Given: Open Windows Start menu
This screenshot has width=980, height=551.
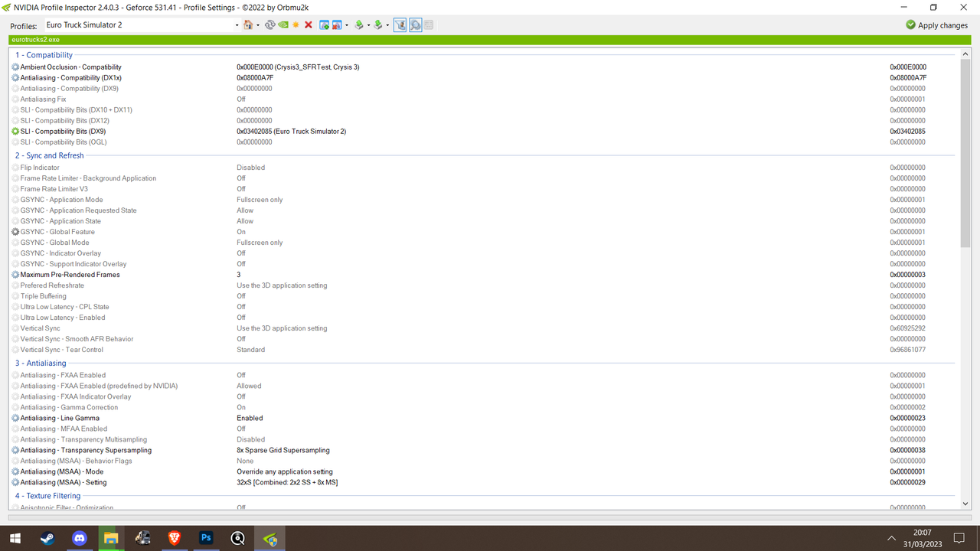Looking at the screenshot, I should [15, 538].
